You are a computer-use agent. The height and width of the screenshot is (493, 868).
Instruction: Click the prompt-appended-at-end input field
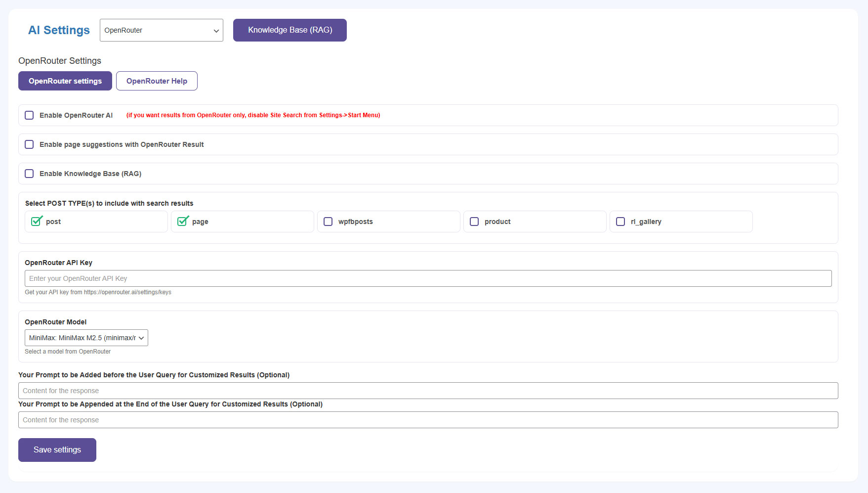428,420
